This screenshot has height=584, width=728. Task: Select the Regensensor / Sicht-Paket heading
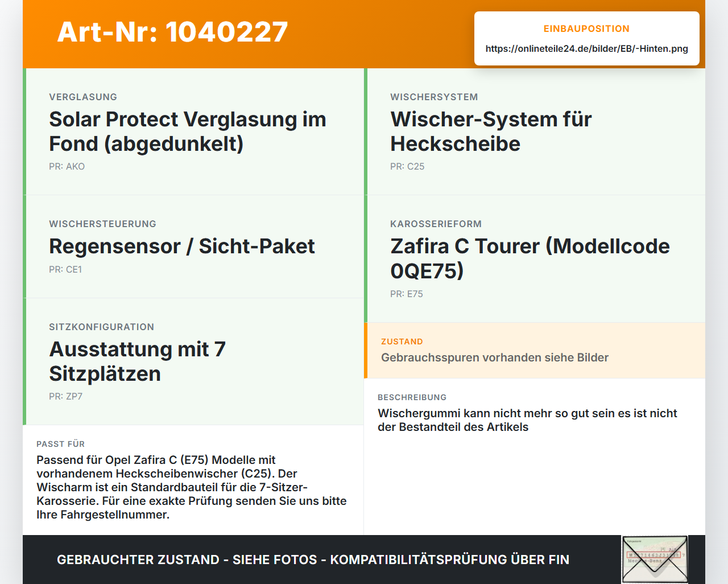coord(182,246)
